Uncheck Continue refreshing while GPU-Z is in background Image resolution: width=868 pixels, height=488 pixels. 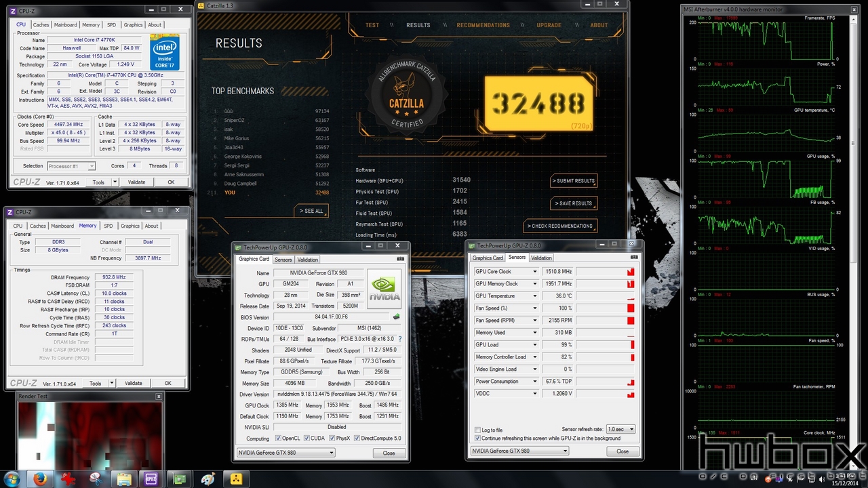477,439
